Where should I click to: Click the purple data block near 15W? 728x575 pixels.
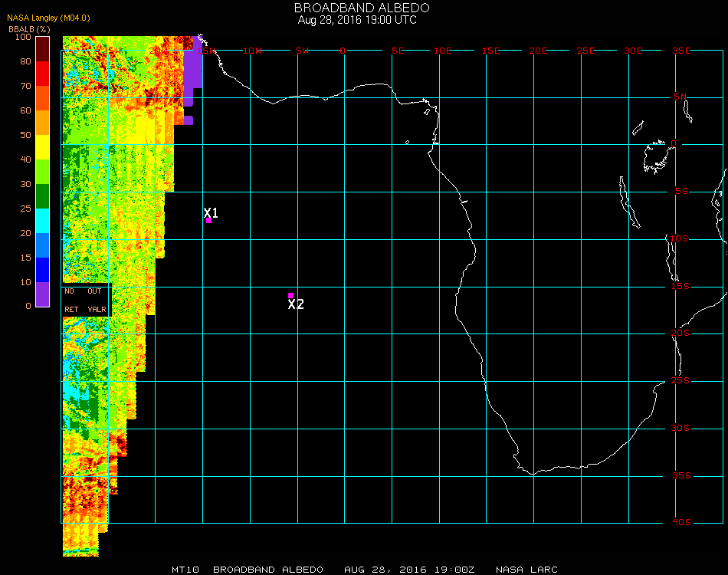click(x=192, y=69)
